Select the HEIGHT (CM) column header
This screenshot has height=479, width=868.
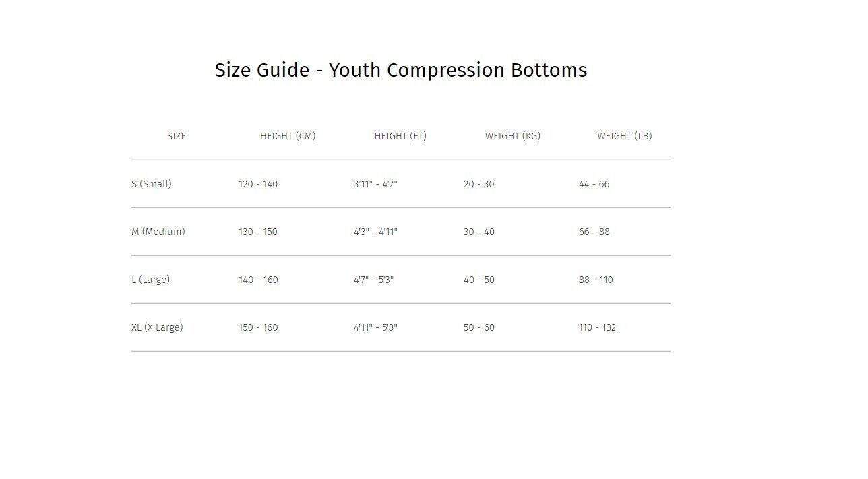[x=288, y=136]
